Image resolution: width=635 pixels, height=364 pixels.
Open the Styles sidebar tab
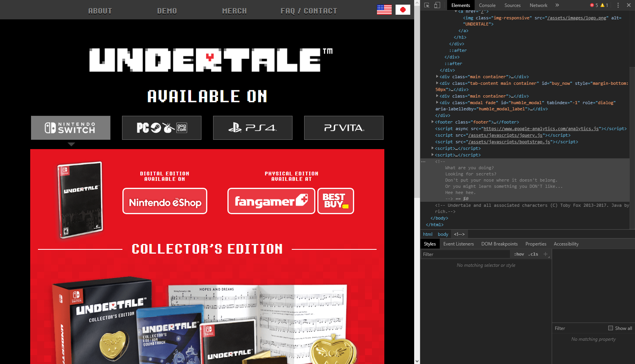pos(430,244)
